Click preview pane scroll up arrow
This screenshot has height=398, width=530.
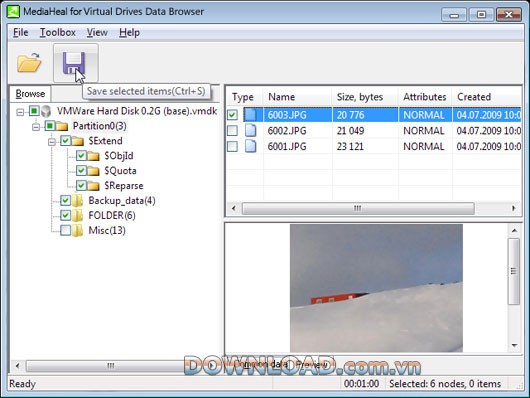point(514,231)
